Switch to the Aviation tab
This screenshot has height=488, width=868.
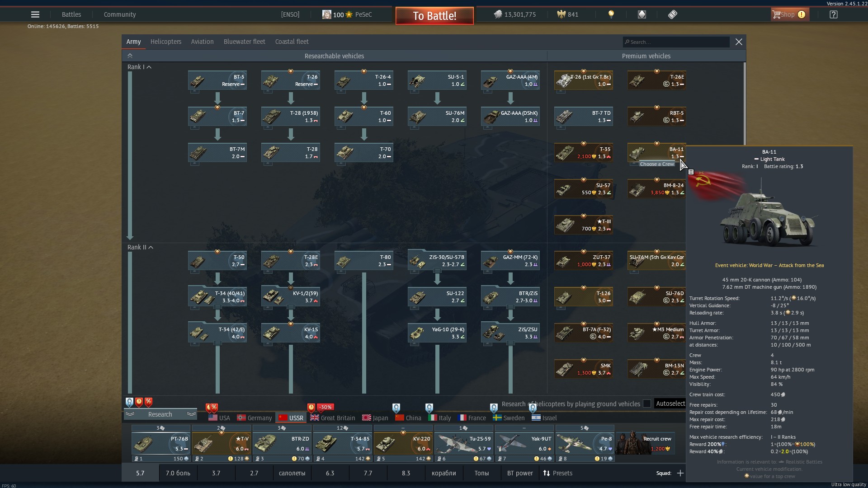202,42
